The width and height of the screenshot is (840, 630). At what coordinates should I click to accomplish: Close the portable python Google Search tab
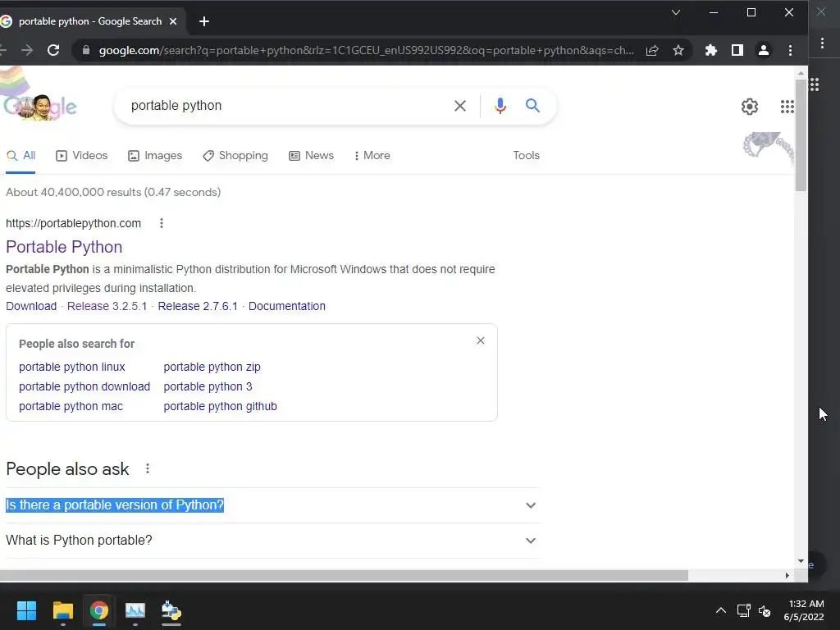click(x=173, y=21)
